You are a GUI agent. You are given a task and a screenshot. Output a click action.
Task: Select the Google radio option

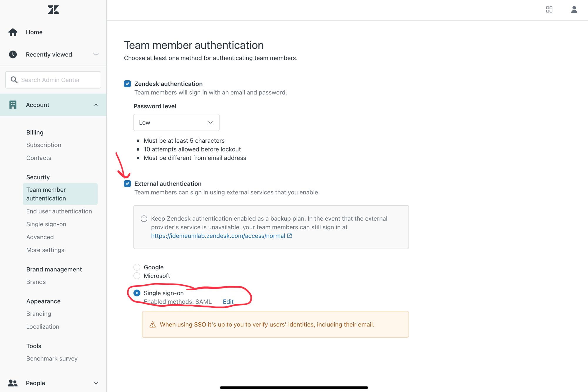pyautogui.click(x=137, y=267)
